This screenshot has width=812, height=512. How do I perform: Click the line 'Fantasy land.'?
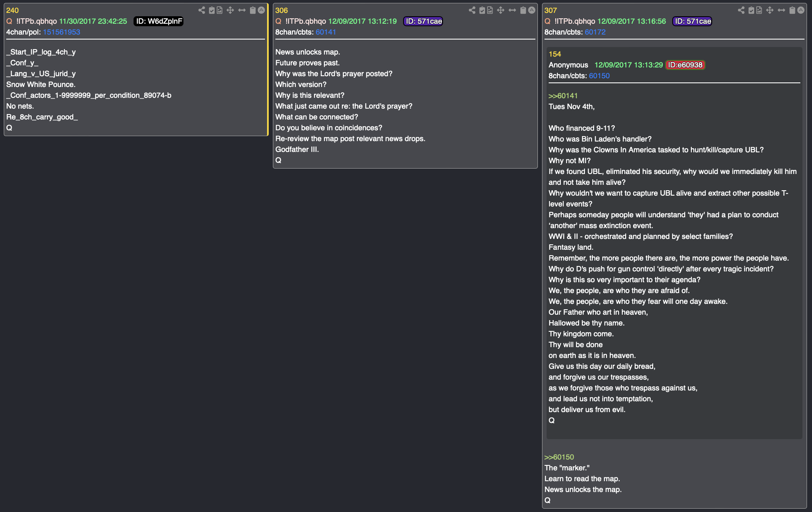pos(571,247)
